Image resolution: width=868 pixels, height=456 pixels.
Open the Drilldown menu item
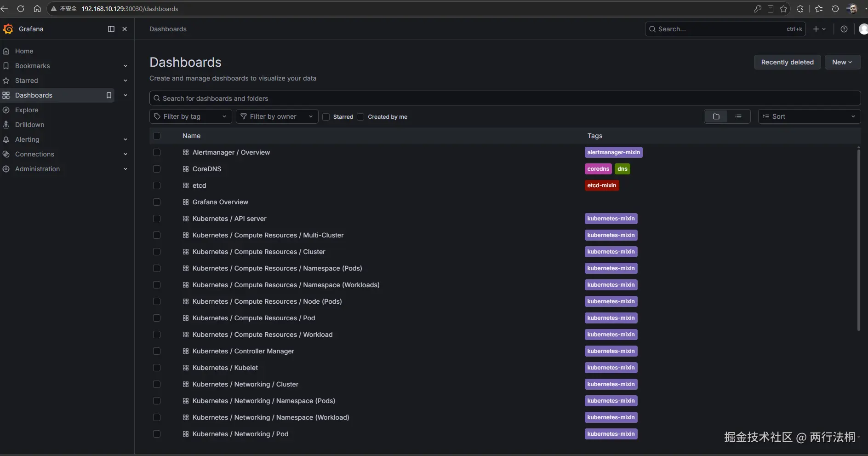point(30,125)
